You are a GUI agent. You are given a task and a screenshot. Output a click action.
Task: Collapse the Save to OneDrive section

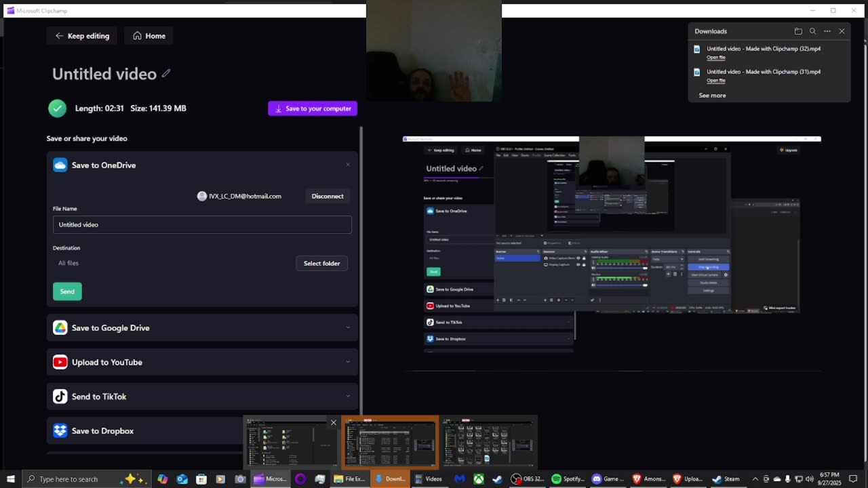[348, 165]
